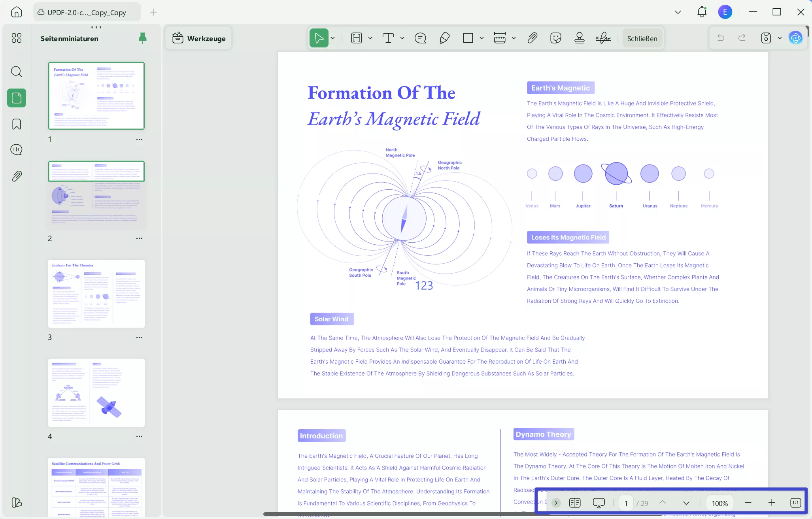Expand save options dropdown arrow
The image size is (812, 519).
[x=780, y=38]
